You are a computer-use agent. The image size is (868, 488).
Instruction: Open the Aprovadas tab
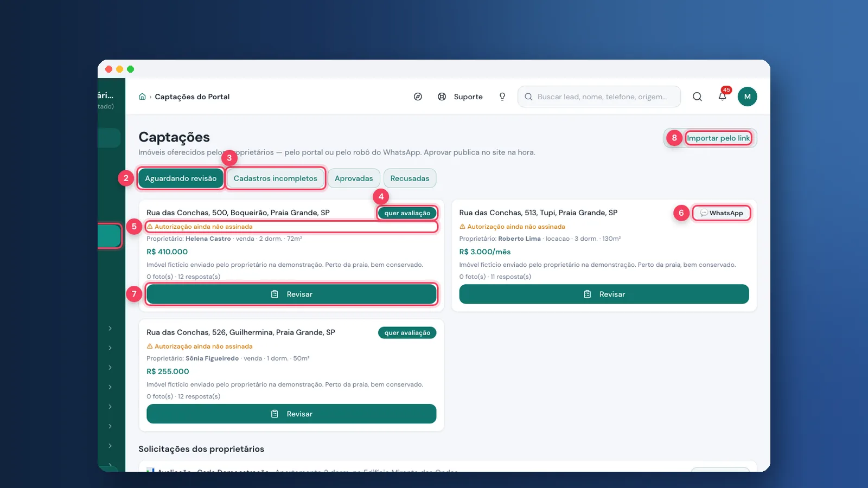pyautogui.click(x=354, y=178)
